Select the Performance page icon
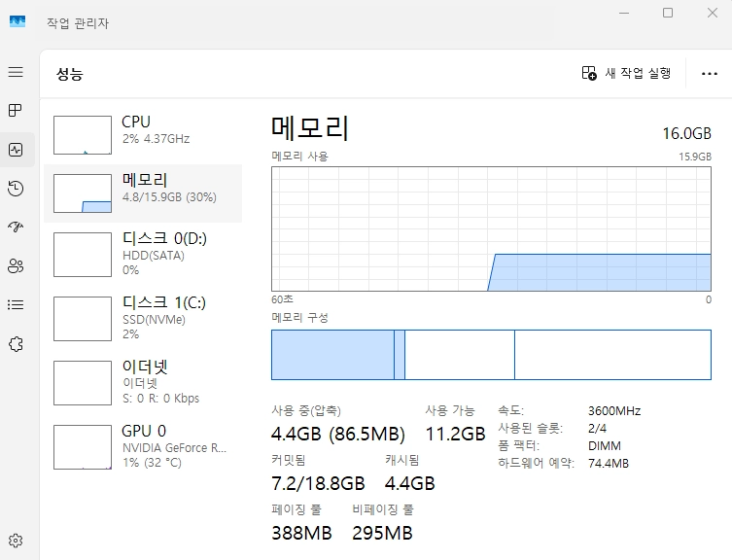This screenshot has height=560, width=732. [16, 150]
